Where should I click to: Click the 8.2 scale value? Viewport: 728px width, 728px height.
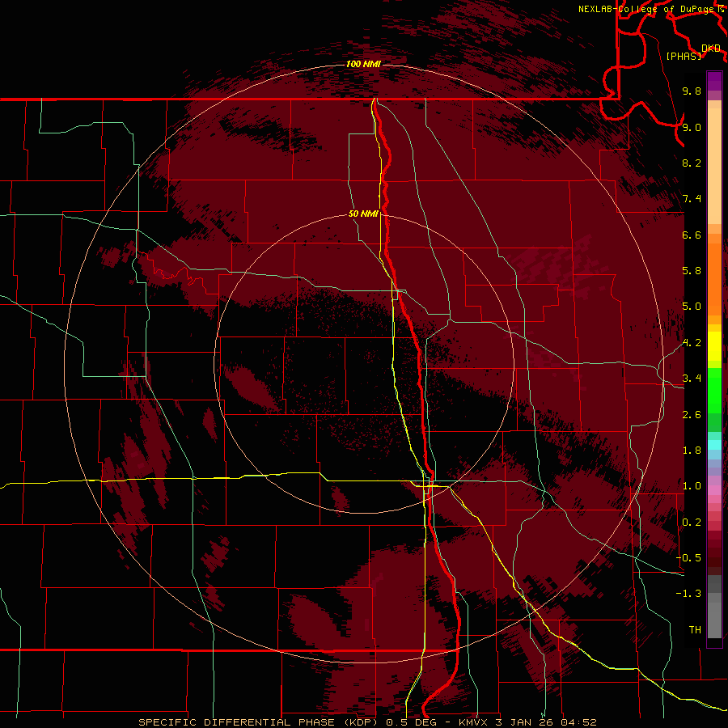[x=692, y=163]
